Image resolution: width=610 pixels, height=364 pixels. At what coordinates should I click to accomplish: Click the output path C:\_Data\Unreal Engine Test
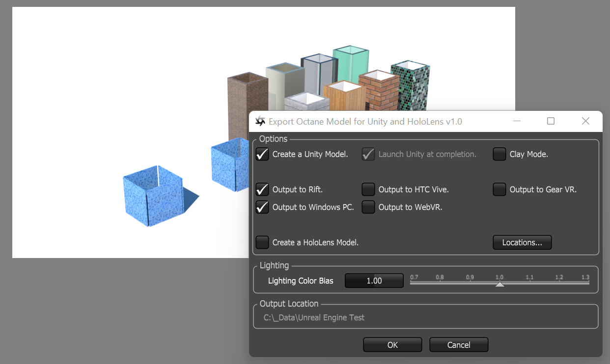(x=314, y=317)
